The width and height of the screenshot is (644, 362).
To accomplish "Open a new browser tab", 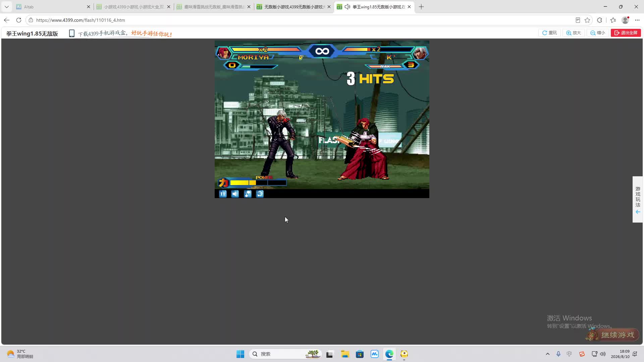I will click(421, 7).
